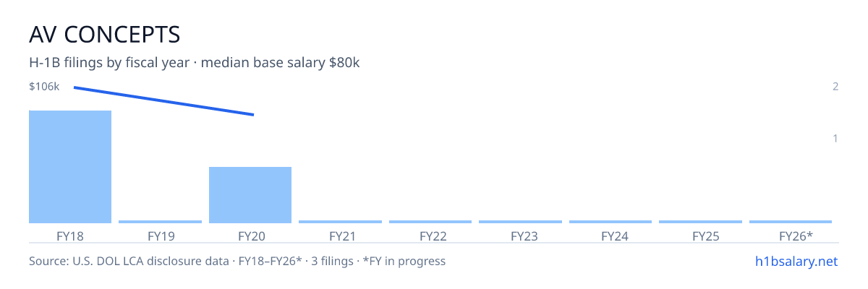Click the $106k salary axis label
Viewport: 868px width, 289px height.
tap(44, 87)
